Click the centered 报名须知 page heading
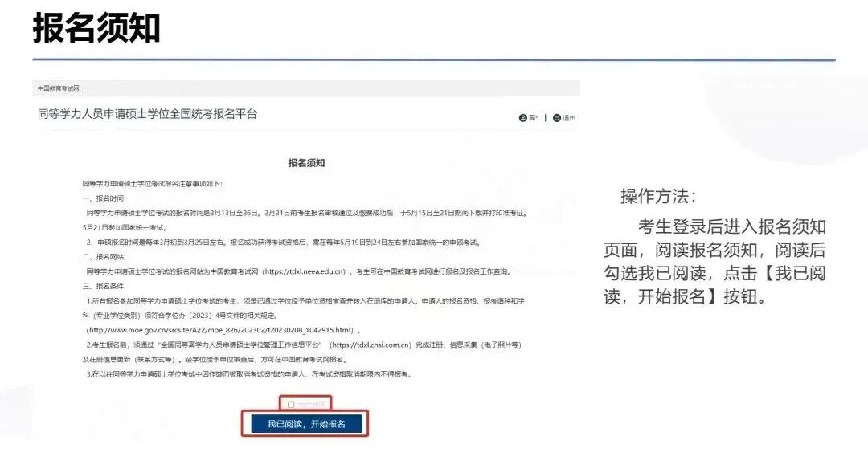Viewport: 868px width, 469px height. [x=306, y=163]
